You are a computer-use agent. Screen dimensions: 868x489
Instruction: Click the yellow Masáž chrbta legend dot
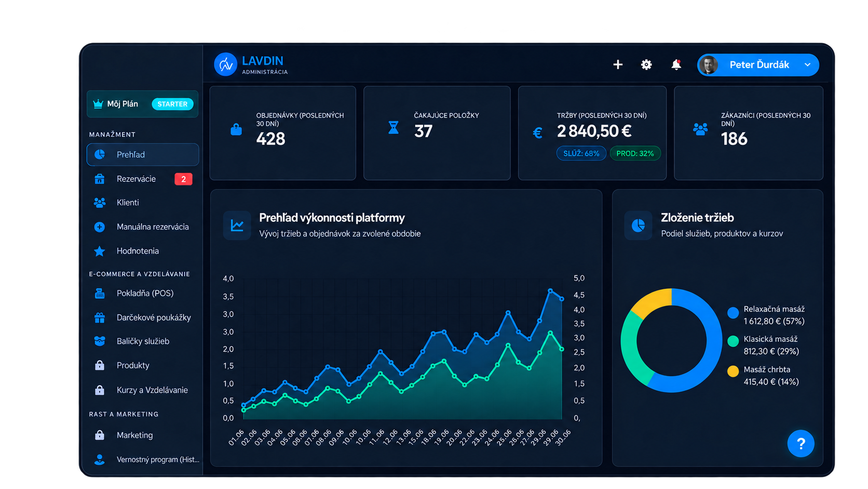[x=733, y=371]
